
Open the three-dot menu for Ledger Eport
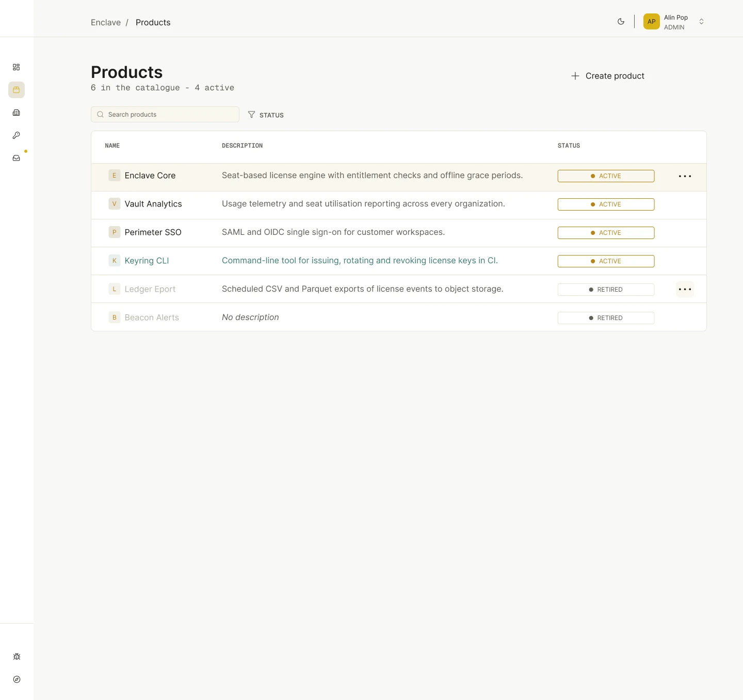tap(685, 289)
